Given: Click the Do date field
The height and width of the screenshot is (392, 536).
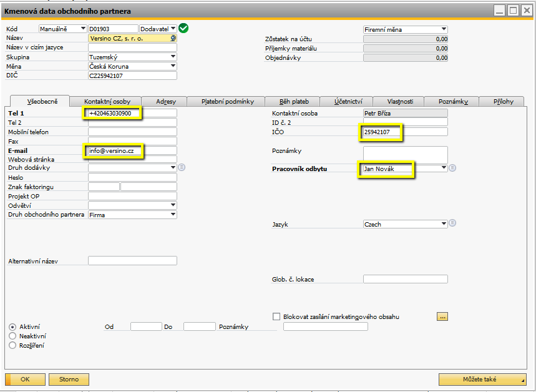Looking at the screenshot, I should [200, 326].
